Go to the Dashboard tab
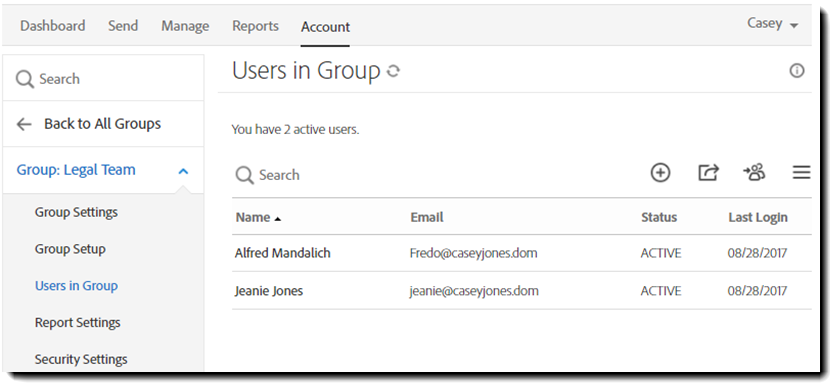Image resolution: width=830 pixels, height=384 pixels. 52,26
